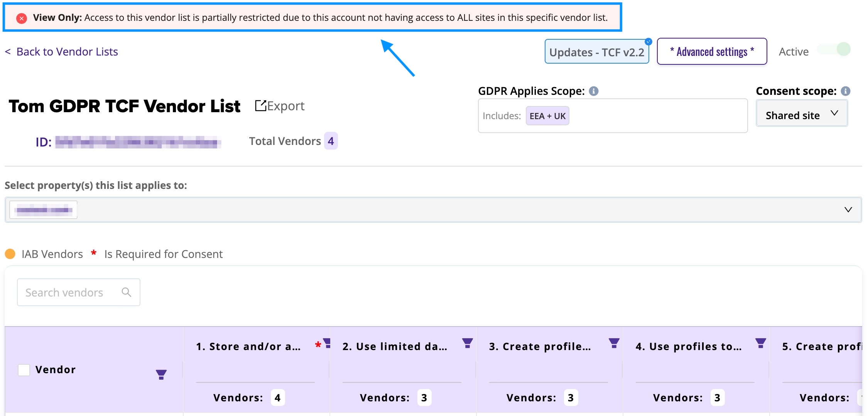This screenshot has width=868, height=416.
Task: Filter the Use profiles to column
Action: 760,343
